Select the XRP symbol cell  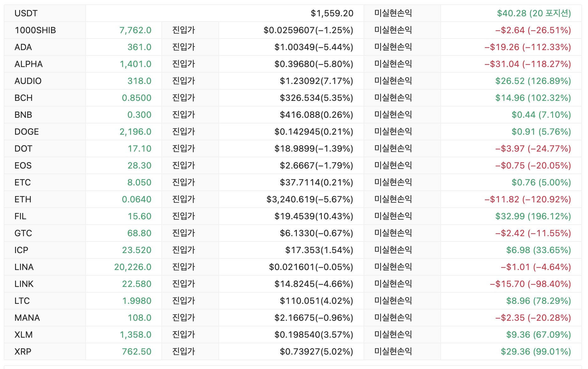click(x=45, y=351)
